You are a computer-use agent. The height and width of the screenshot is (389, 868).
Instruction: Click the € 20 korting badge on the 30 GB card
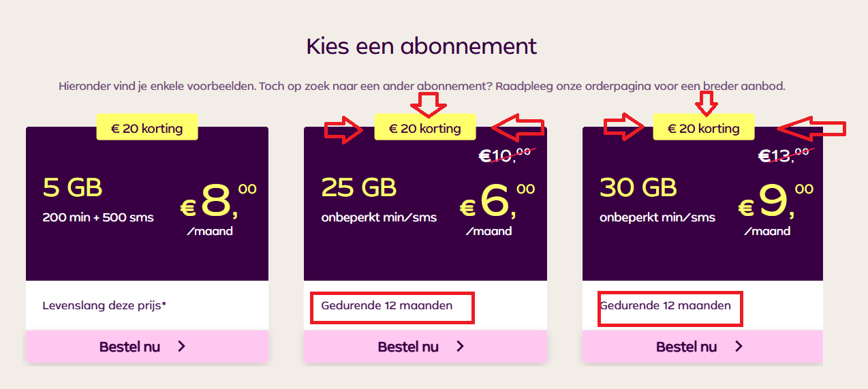(704, 128)
